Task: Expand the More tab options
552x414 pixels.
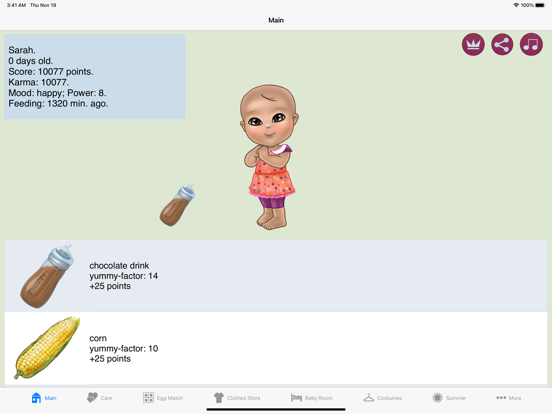Action: [x=509, y=398]
